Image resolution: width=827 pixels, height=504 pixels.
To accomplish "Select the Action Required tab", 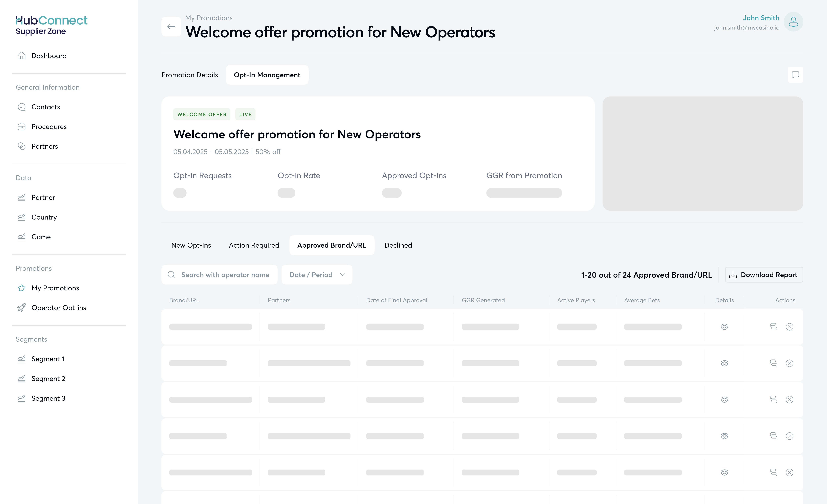I will tap(254, 245).
